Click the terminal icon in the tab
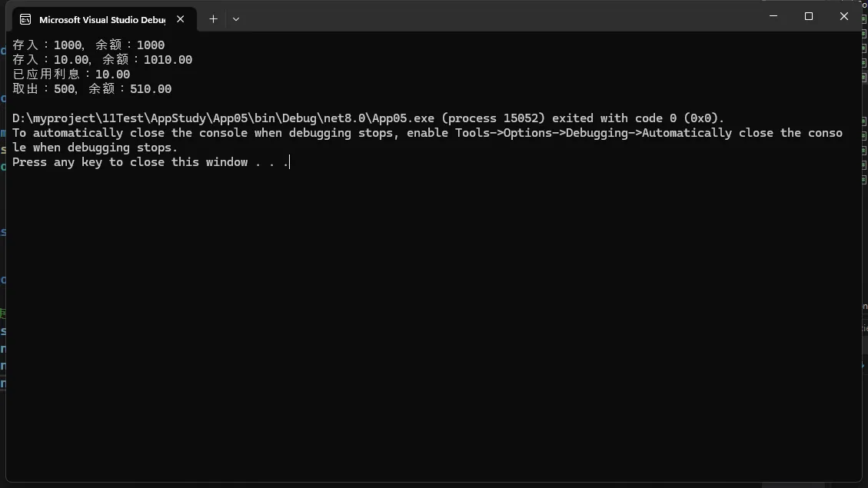The image size is (868, 488). (25, 19)
